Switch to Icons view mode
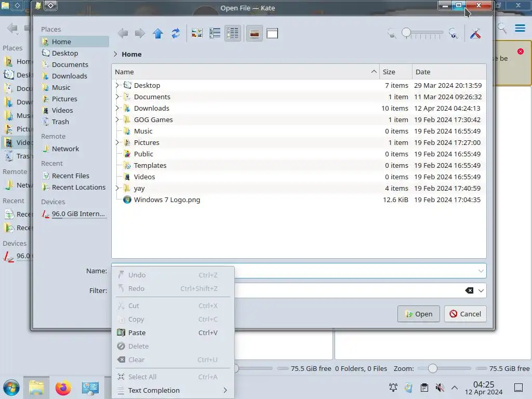This screenshot has height=399, width=532. coord(197,33)
